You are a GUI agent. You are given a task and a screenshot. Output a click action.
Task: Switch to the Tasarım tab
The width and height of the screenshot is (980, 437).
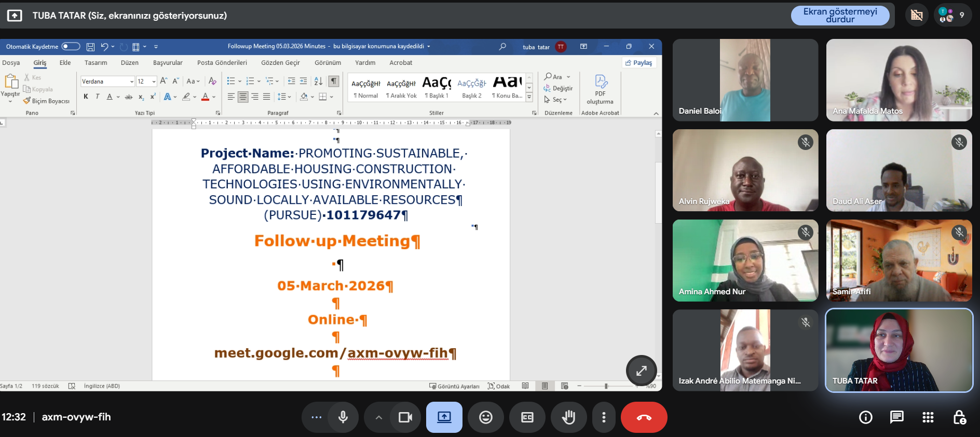pos(96,63)
